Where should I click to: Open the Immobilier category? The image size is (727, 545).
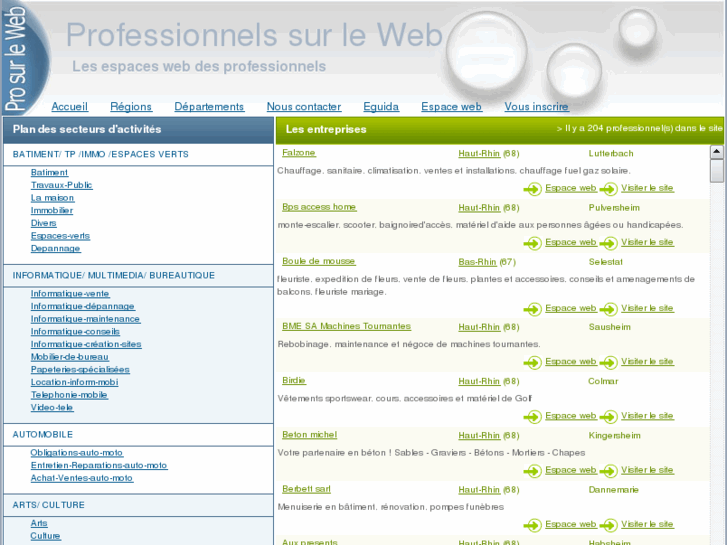click(x=52, y=211)
